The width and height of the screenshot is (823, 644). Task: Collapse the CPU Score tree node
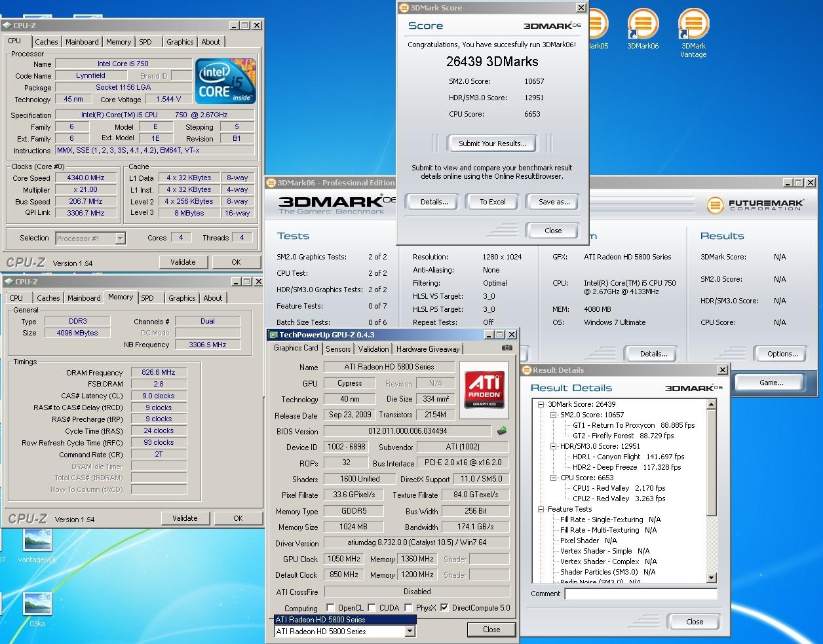click(x=553, y=478)
